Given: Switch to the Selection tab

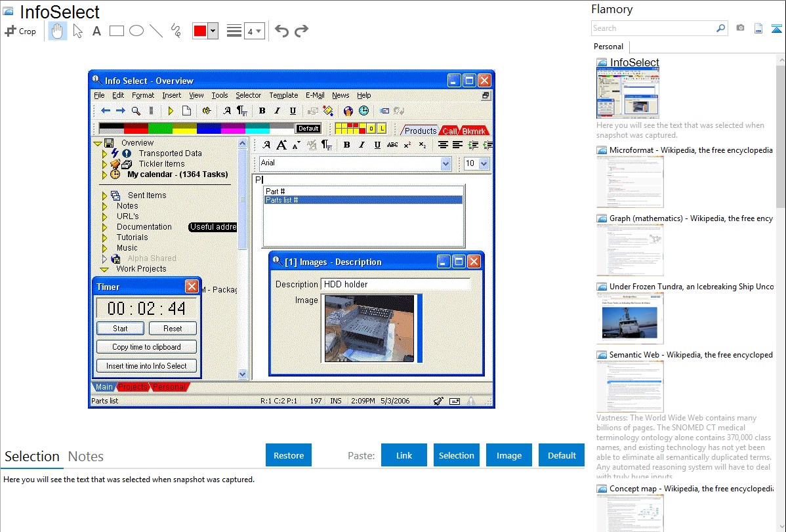Looking at the screenshot, I should (x=32, y=457).
